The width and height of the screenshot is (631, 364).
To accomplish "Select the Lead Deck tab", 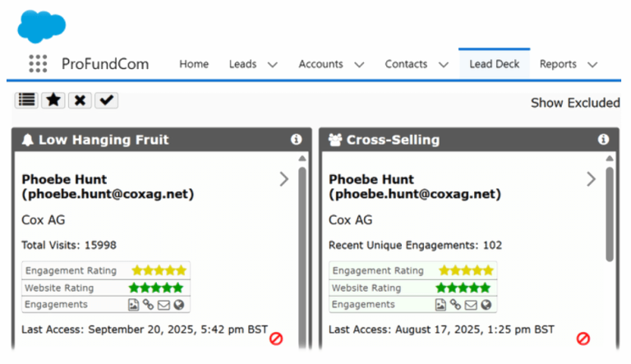I will click(x=494, y=64).
